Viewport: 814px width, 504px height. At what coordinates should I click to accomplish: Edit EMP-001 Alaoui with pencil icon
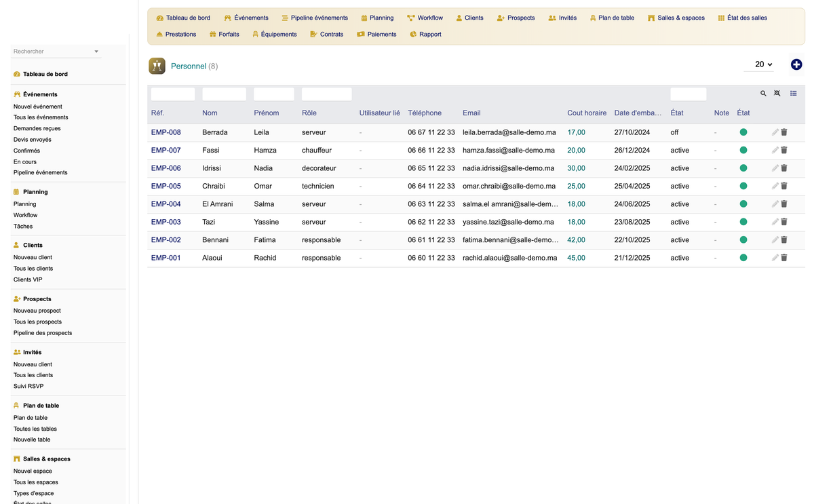pos(775,258)
